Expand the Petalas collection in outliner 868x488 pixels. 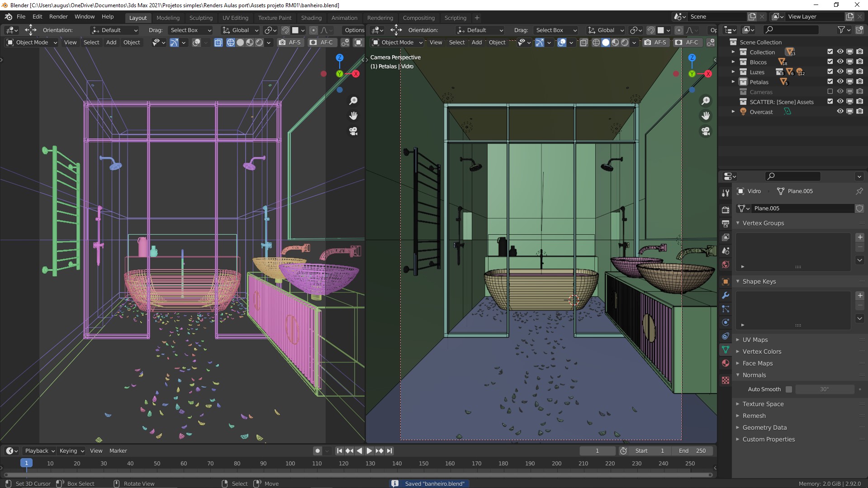point(733,82)
